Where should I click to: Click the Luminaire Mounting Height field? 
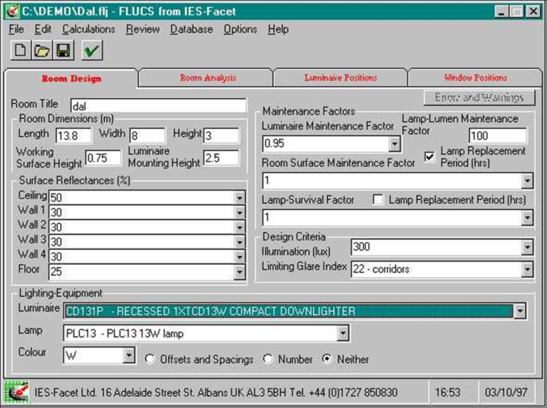coord(221,158)
